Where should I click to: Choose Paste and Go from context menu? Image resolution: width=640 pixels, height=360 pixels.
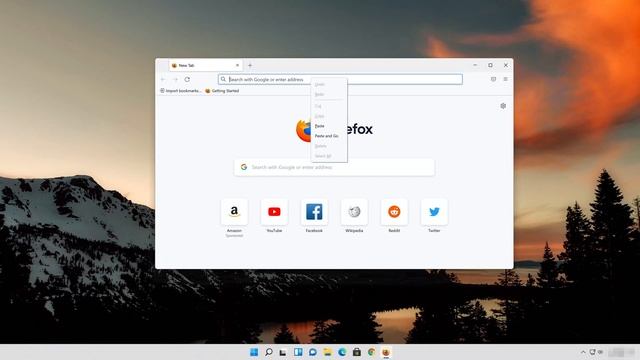click(329, 136)
